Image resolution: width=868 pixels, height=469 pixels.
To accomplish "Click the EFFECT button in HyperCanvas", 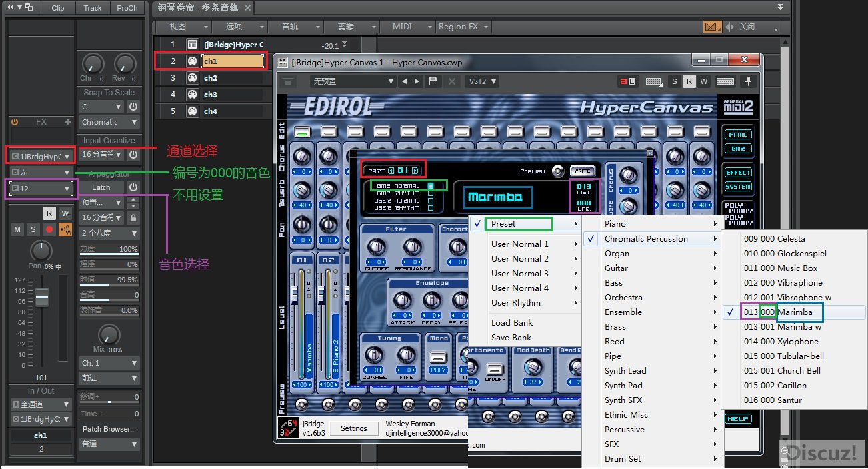I will tap(738, 173).
